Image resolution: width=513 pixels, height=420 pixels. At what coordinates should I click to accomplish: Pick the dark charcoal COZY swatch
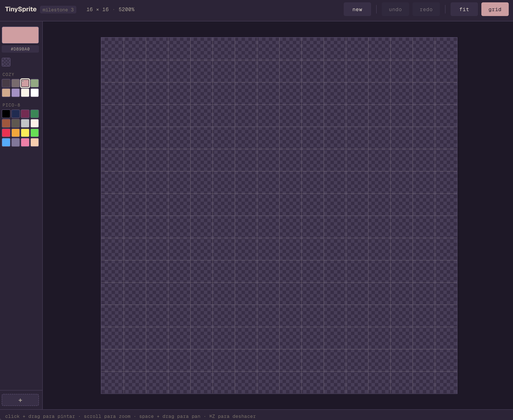click(6, 83)
